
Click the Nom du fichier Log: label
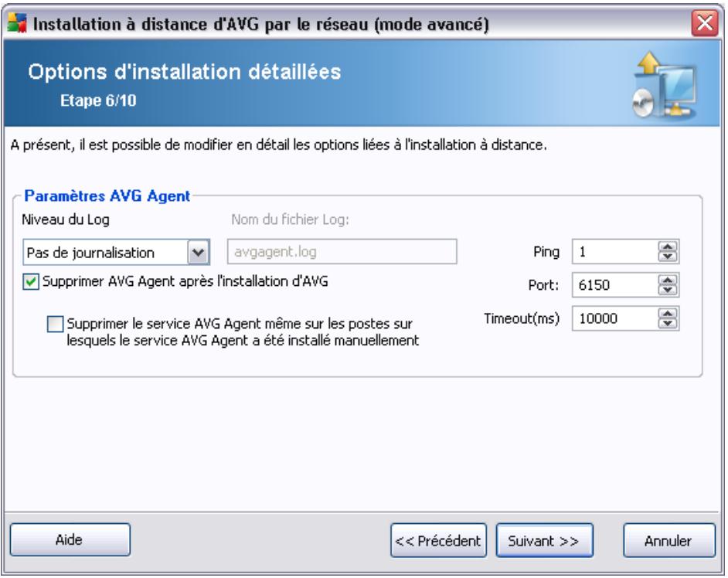pos(290,219)
